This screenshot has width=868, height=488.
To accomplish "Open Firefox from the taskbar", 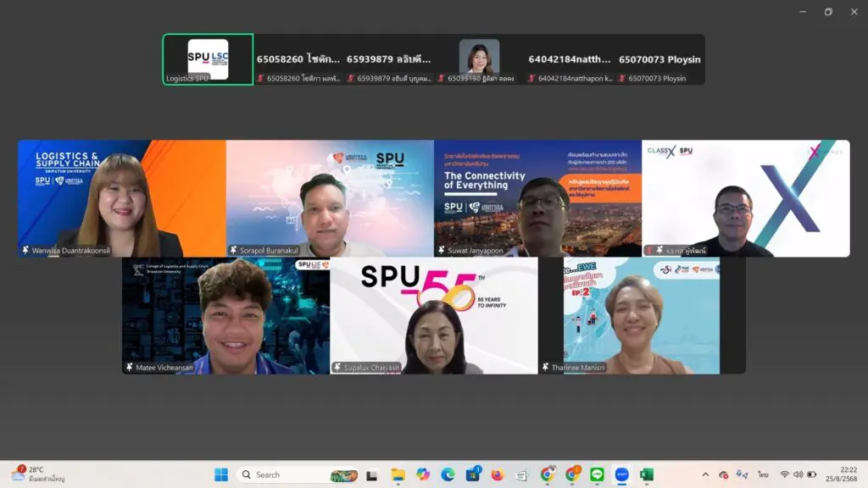I will 498,474.
